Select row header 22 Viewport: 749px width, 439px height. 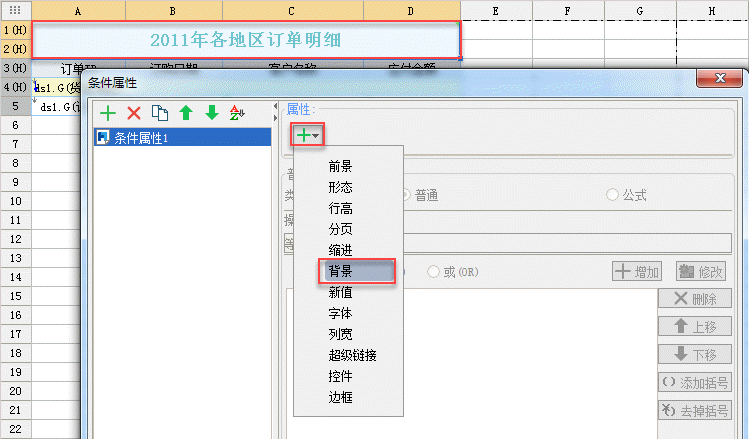(x=16, y=429)
